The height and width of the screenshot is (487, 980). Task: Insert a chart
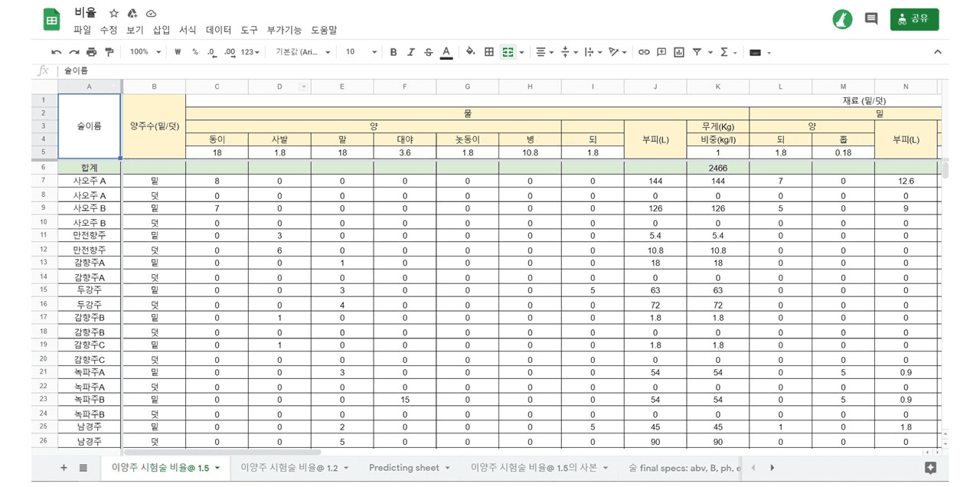[x=679, y=52]
